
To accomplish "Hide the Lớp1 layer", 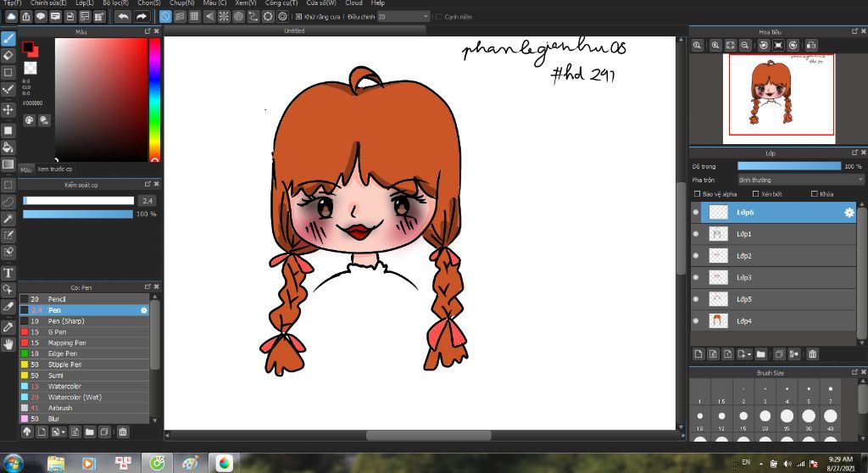I will (696, 234).
